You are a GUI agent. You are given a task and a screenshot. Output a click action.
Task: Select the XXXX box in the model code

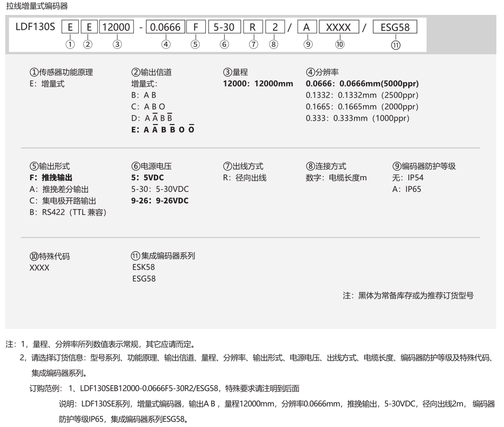pyautogui.click(x=339, y=27)
